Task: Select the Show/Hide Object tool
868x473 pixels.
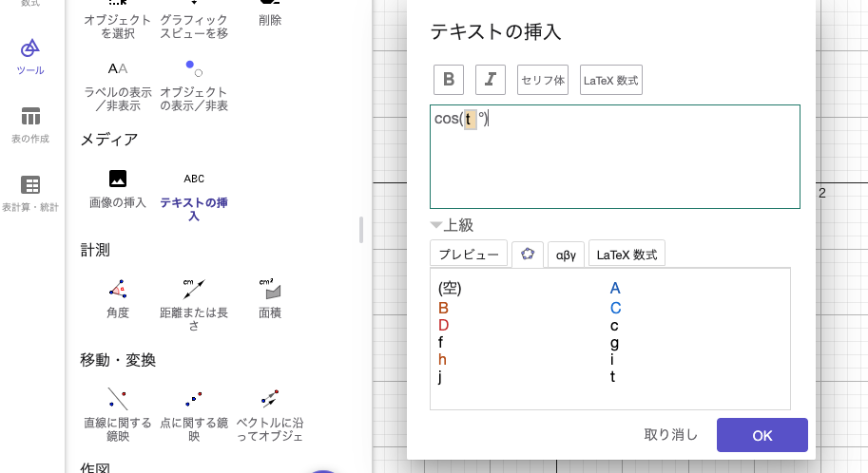Action: click(194, 84)
